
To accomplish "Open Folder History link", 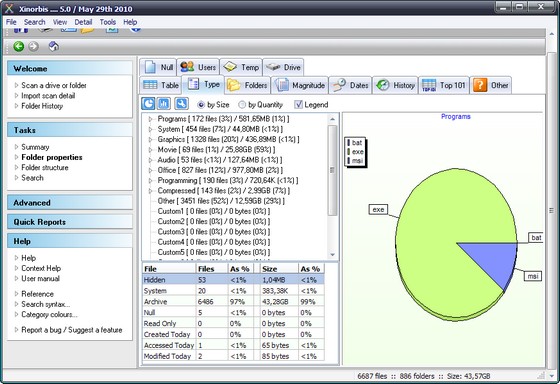I will [42, 106].
